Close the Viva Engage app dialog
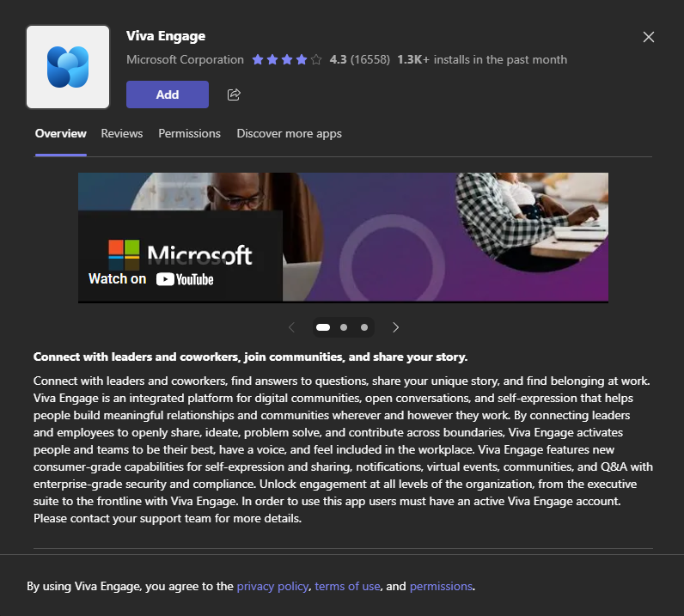684x616 pixels. 648,37
